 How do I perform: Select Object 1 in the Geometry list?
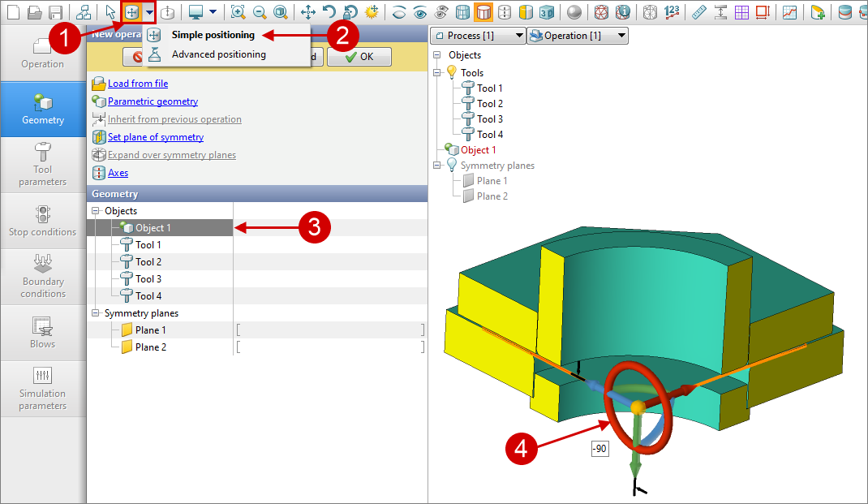pos(153,228)
